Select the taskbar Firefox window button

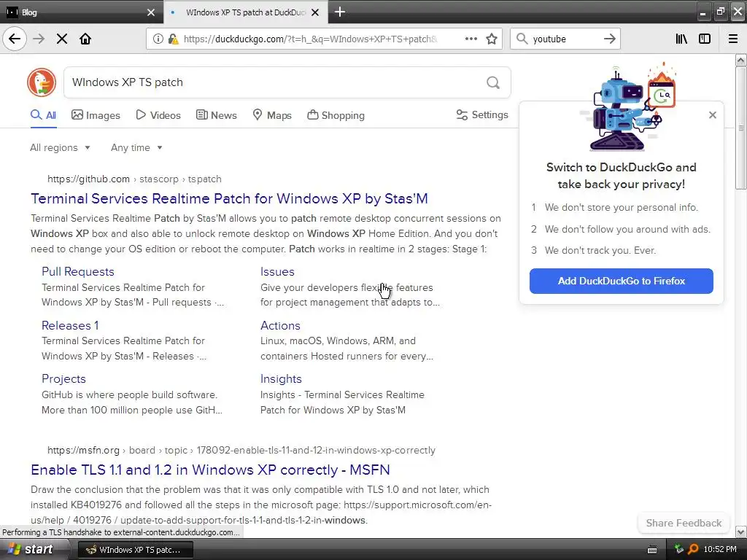click(135, 550)
